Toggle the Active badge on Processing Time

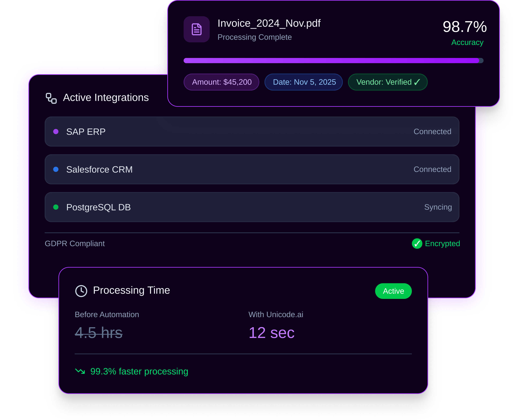coord(393,291)
